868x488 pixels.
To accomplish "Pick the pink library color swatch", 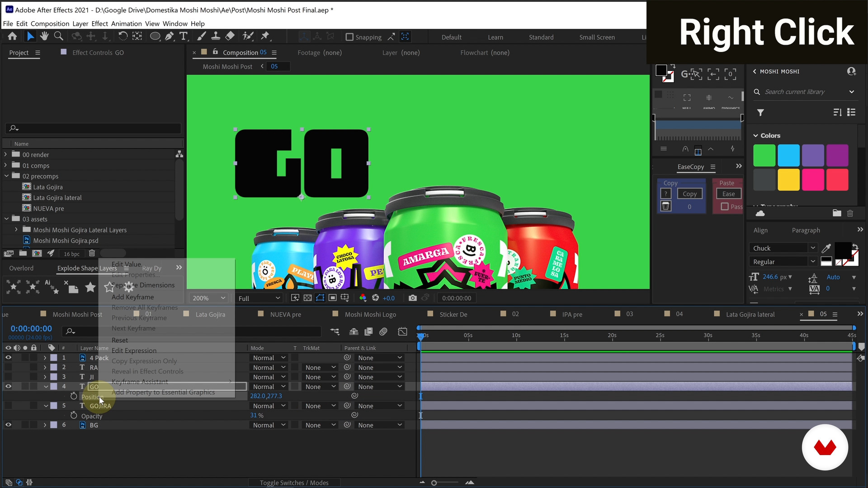I will 813,180.
